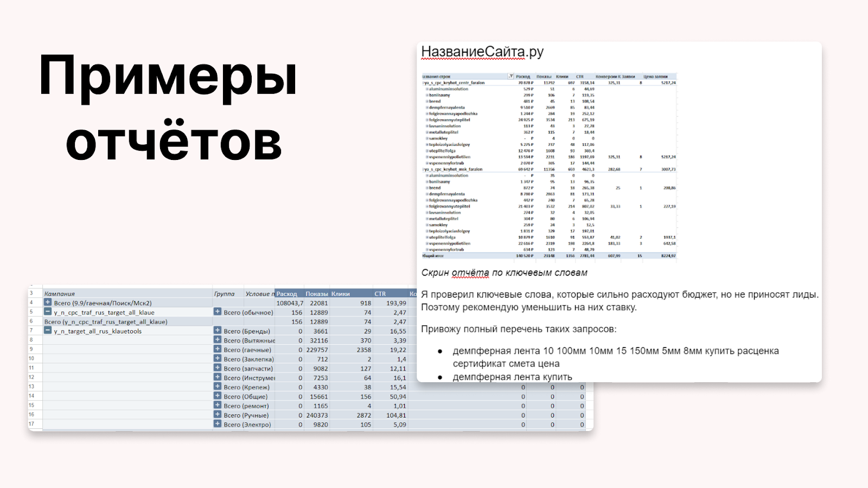Image resolution: width=868 pixels, height=488 pixels.
Task: Expand the Всего (Бренды) group plus icon
Action: coord(218,330)
